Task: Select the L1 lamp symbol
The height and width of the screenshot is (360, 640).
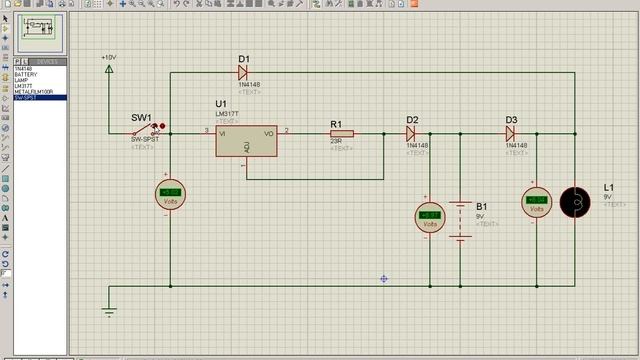Action: pyautogui.click(x=575, y=202)
